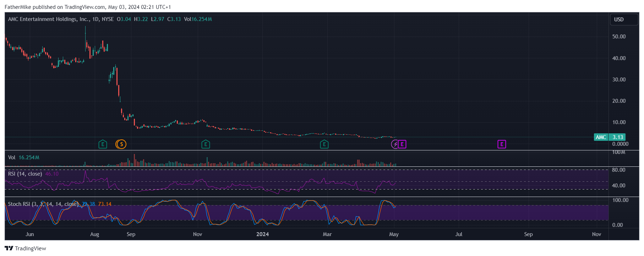Click the 1D interval label in legend
Screen dimensions: 644x256
[95, 19]
